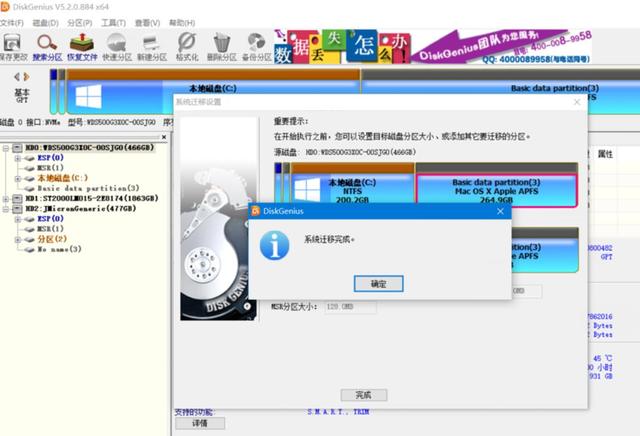Open the 工具(T) menu
The image size is (640, 436).
113,23
